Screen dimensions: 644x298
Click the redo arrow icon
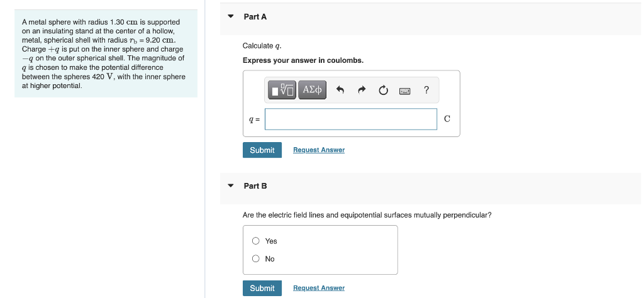click(362, 91)
